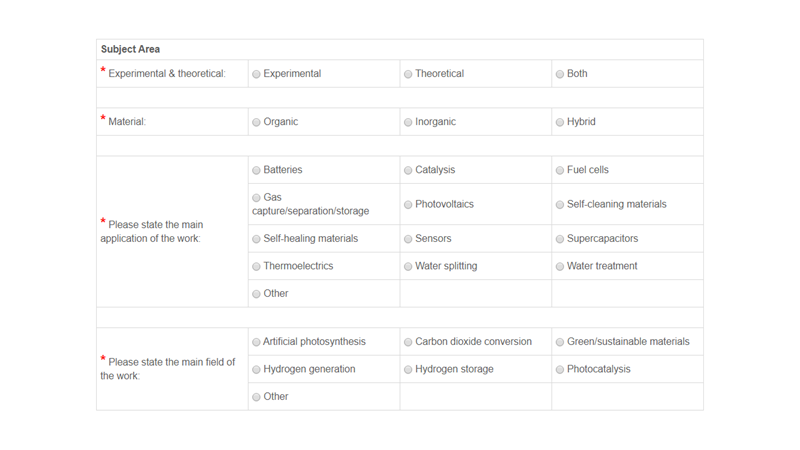This screenshot has height=450, width=800.
Task: Select the Thermoelectrics option
Action: pos(256,267)
